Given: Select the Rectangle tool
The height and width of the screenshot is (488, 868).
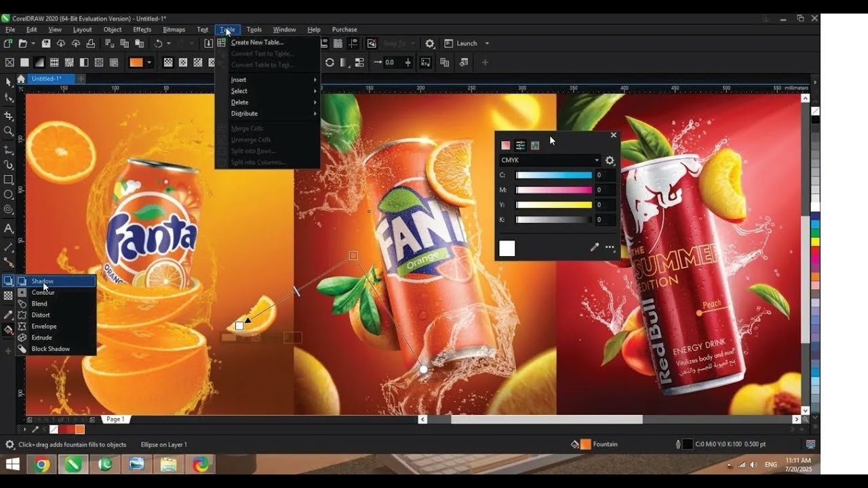Looking at the screenshot, I should [x=8, y=180].
